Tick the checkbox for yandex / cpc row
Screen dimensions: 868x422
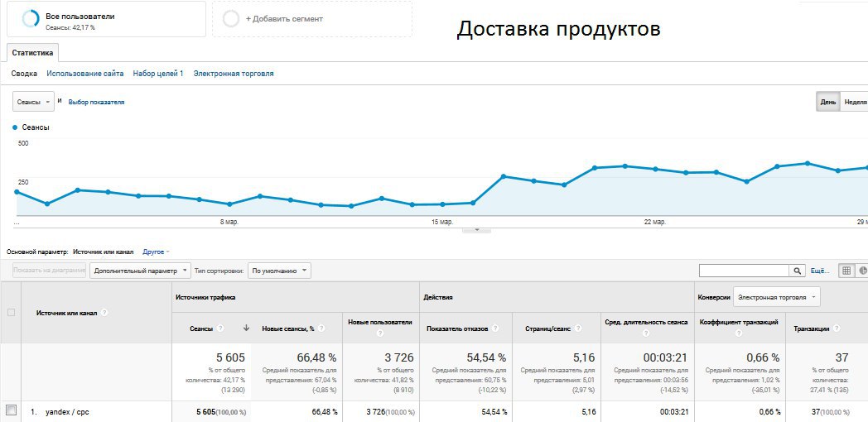11,410
